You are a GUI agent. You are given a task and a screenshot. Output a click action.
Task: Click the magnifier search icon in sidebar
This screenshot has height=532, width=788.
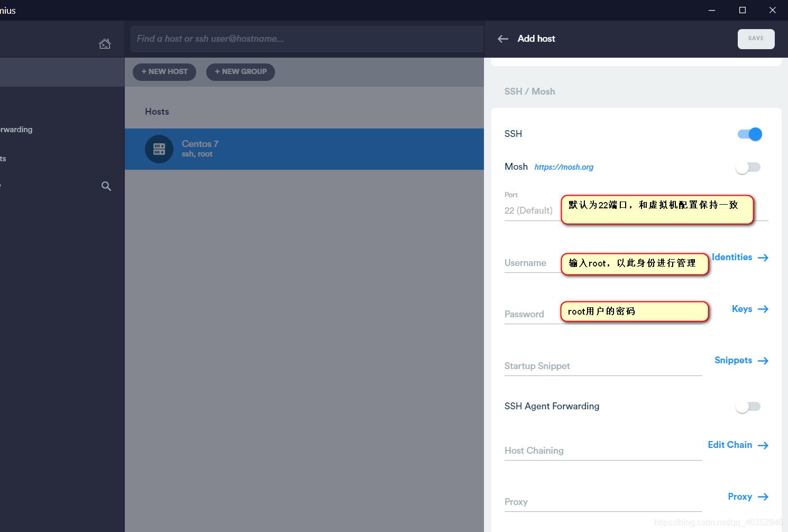pos(106,186)
